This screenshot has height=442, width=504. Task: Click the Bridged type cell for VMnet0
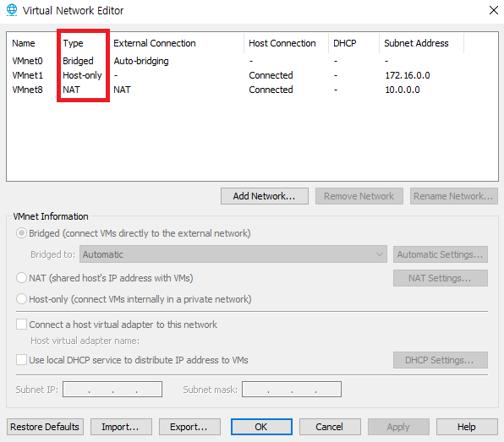click(x=78, y=61)
